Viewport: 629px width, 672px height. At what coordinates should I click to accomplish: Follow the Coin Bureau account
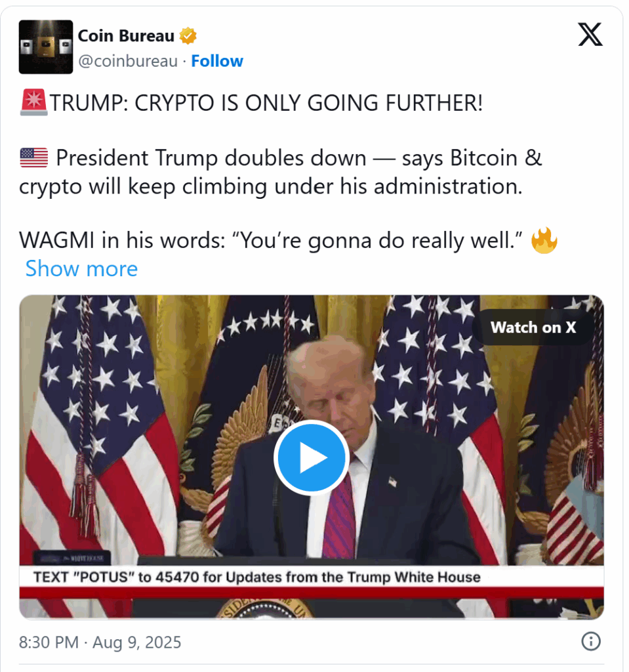[x=217, y=61]
